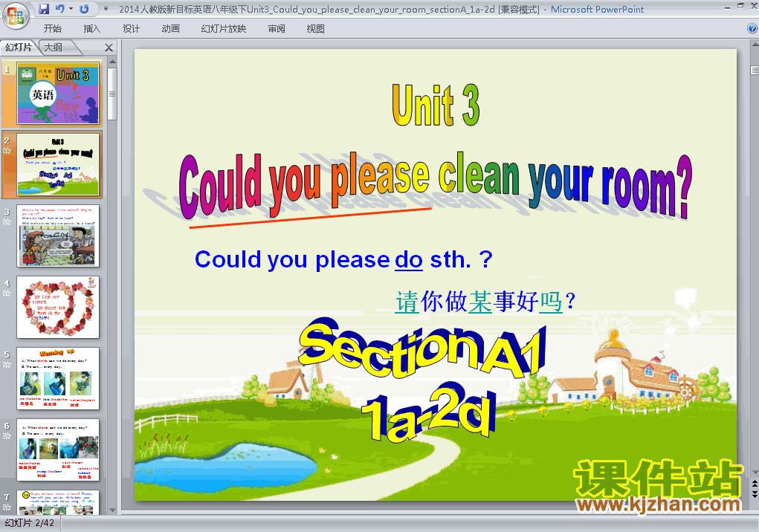Minimize the PowerPoint window
759x532 pixels.
tap(727, 7)
